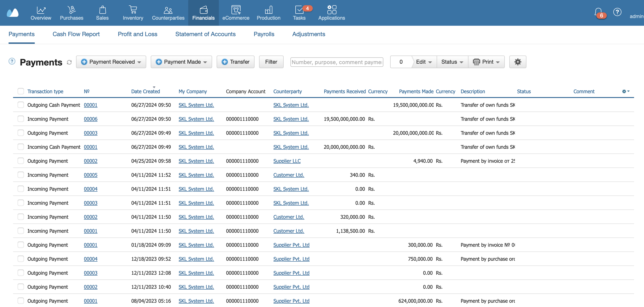Expand the Payment Received dropdown
This screenshot has height=307, width=644.
111,62
